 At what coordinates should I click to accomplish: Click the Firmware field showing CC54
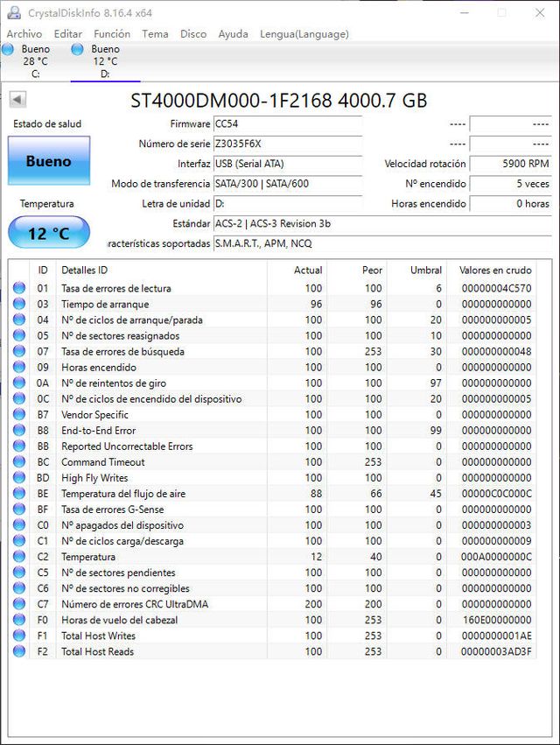pyautogui.click(x=287, y=124)
